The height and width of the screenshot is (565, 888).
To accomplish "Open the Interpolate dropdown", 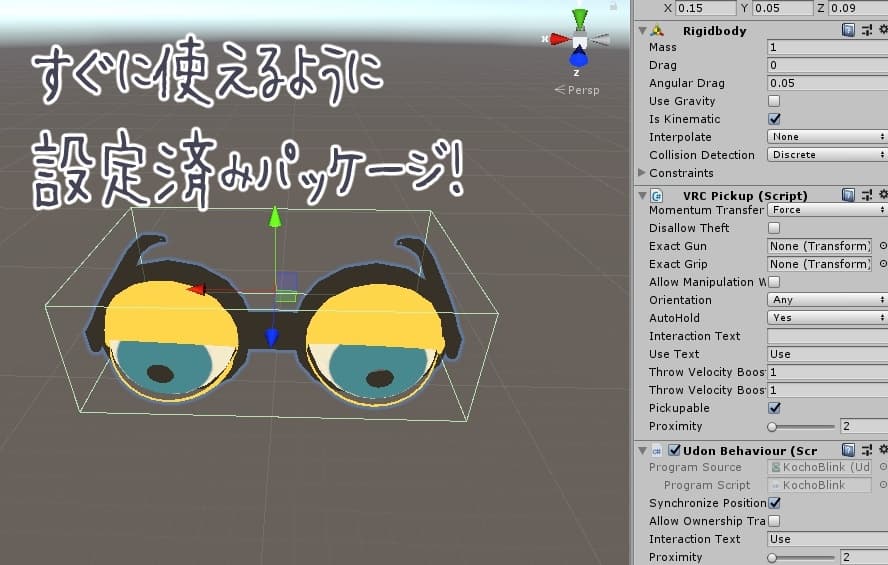I will [827, 137].
